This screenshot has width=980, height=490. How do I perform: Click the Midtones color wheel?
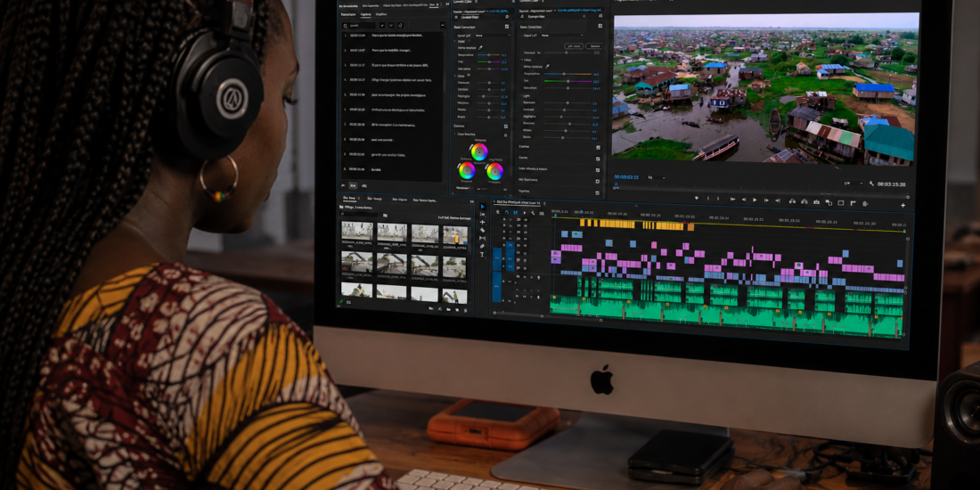click(479, 151)
